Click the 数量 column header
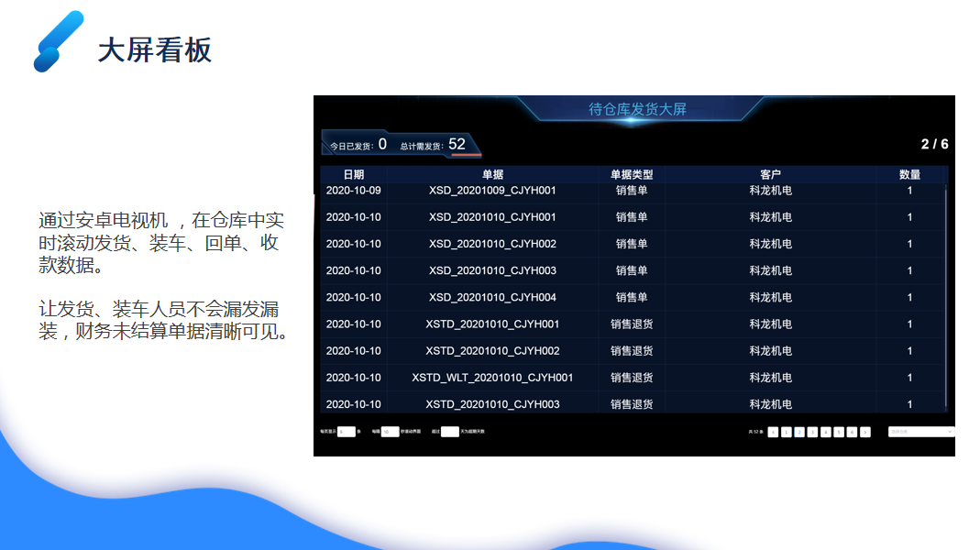This screenshot has width=980, height=550. pyautogui.click(x=909, y=174)
